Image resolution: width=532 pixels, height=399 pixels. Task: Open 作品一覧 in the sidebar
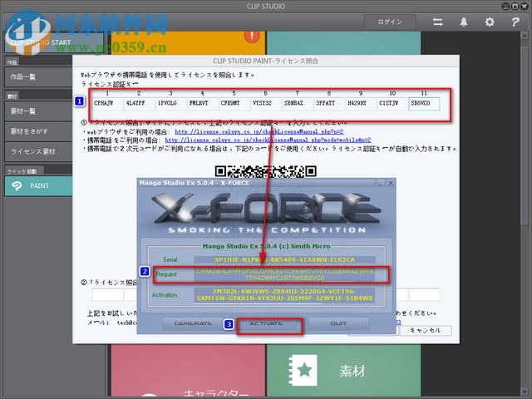(x=38, y=77)
